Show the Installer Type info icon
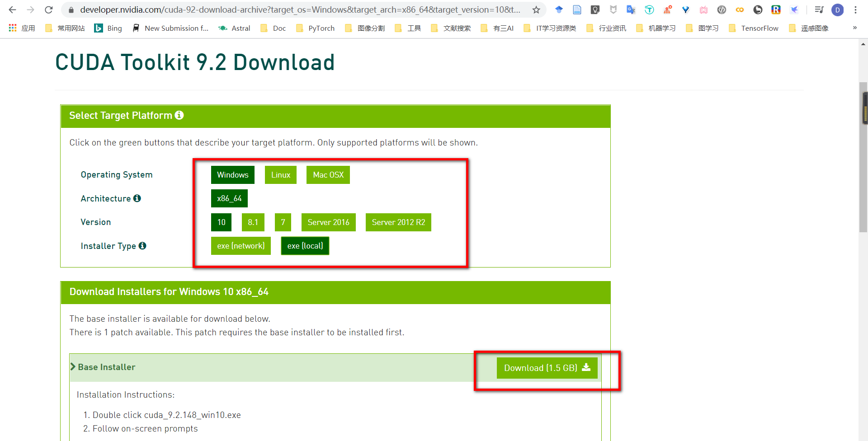868x441 pixels. (x=142, y=245)
